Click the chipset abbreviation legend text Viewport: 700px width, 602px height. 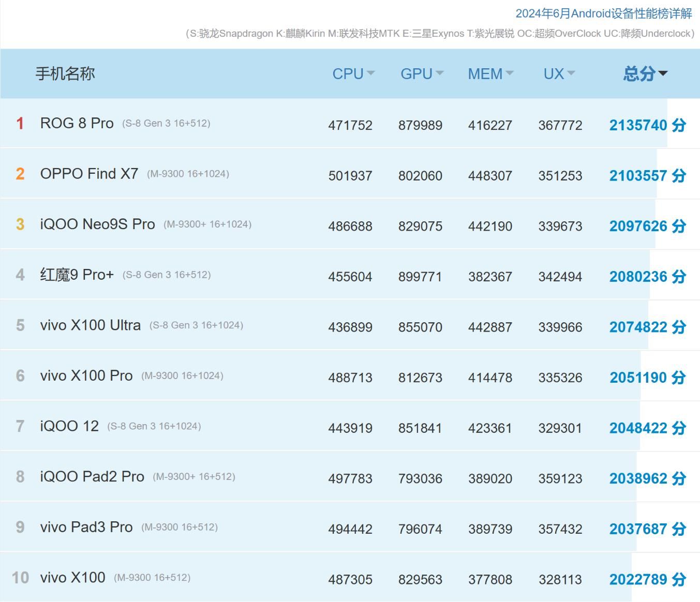tap(440, 34)
